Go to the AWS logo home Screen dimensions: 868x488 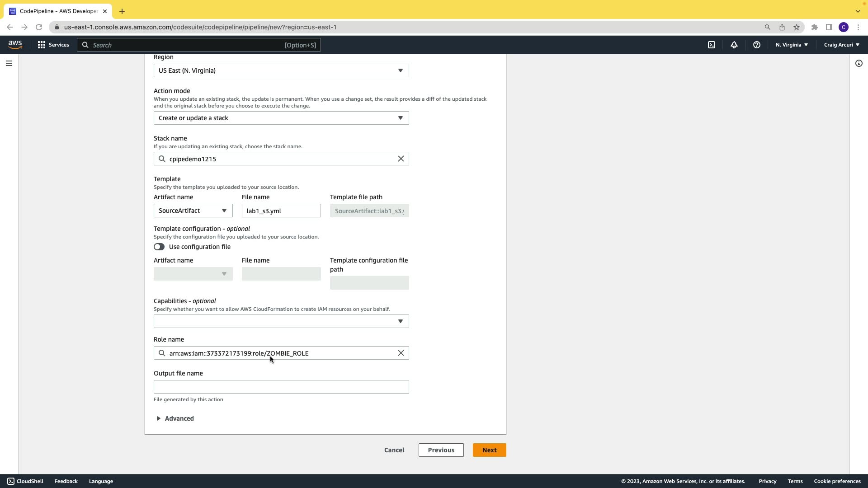coord(15,45)
